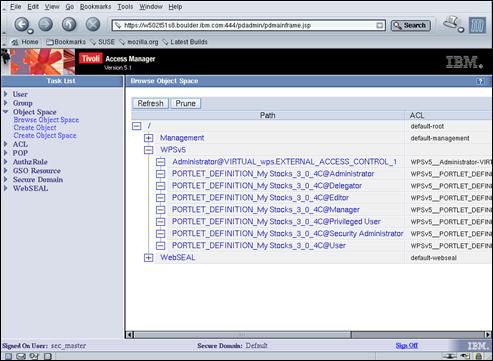Expand the GSO Resource task category
Image resolution: width=493 pixels, height=361 pixels.
click(x=6, y=170)
